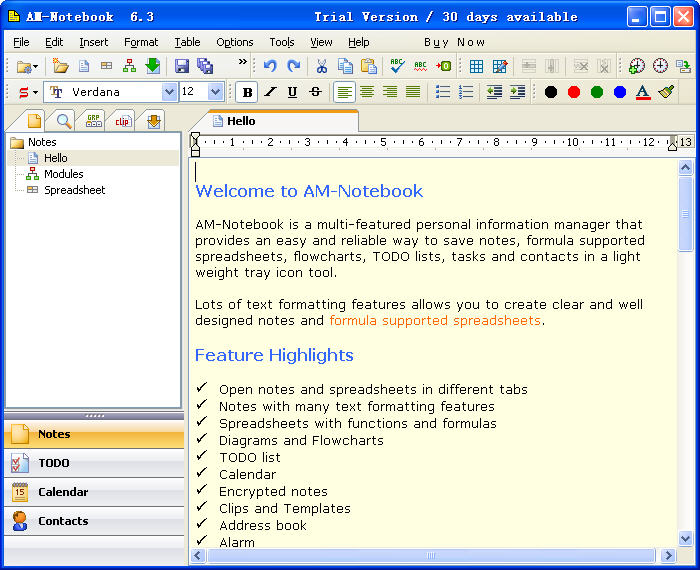The width and height of the screenshot is (700, 570).
Task: Expand the toolbar overflow chevron
Action: click(242, 62)
